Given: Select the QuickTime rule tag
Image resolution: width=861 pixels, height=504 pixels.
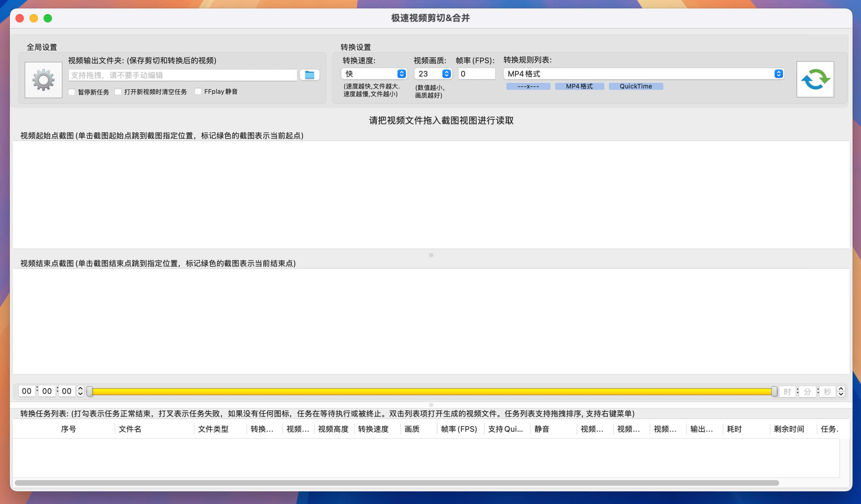Looking at the screenshot, I should (x=636, y=86).
